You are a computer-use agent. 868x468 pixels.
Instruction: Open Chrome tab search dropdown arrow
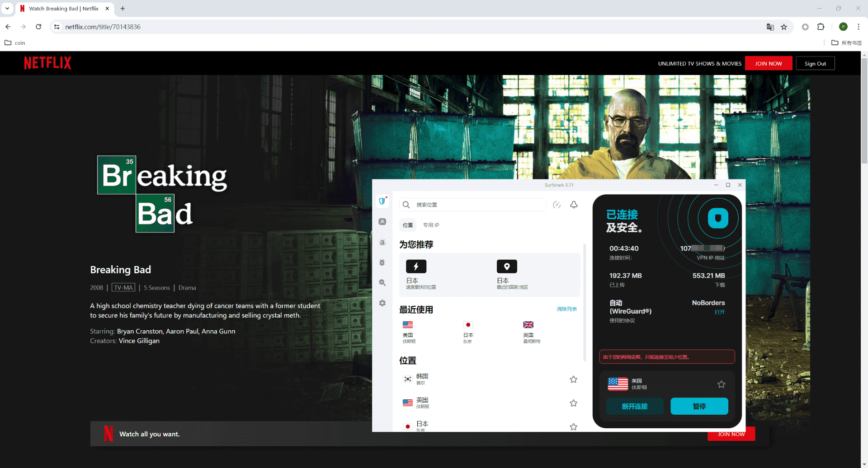7,8
